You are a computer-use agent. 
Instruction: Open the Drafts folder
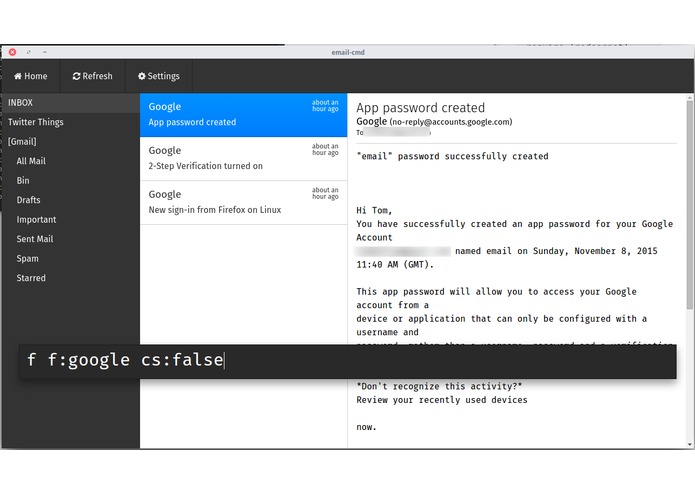click(x=71, y=200)
